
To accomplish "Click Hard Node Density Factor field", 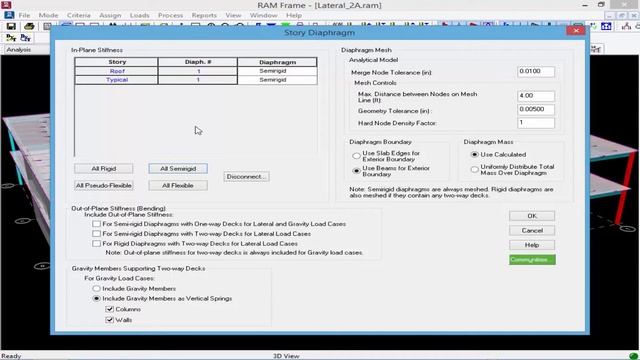I will pos(536,123).
